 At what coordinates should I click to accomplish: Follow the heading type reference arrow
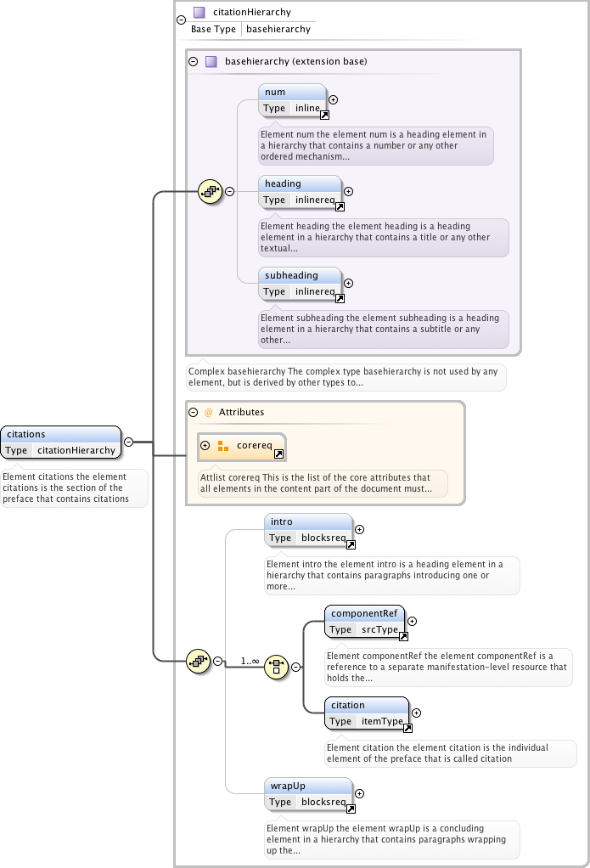coord(340,206)
